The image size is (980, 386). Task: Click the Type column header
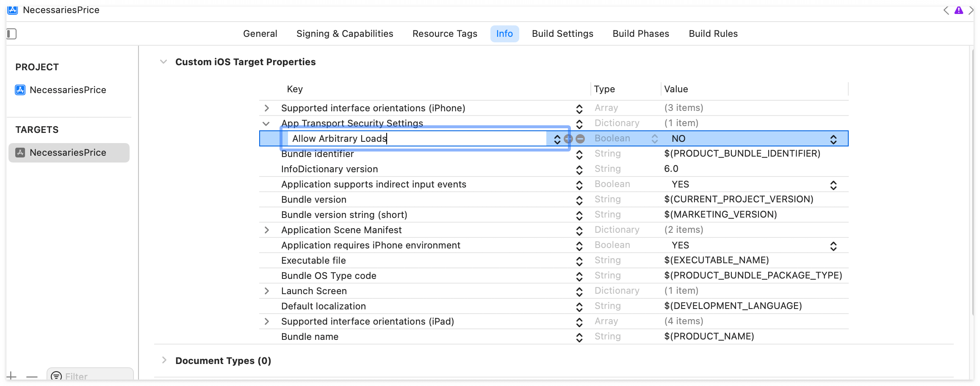[x=604, y=89]
